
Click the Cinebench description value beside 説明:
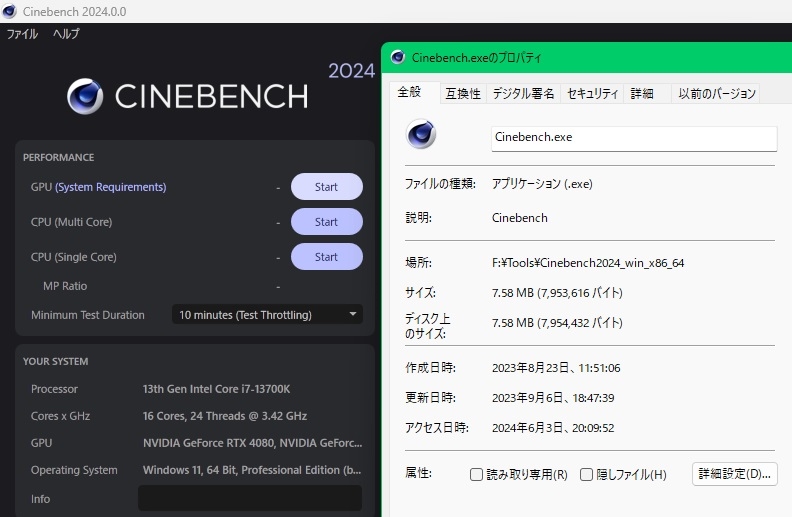[x=520, y=218]
